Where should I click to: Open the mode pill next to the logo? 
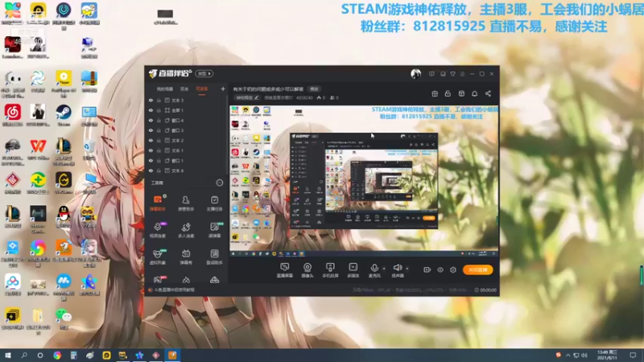(x=204, y=73)
